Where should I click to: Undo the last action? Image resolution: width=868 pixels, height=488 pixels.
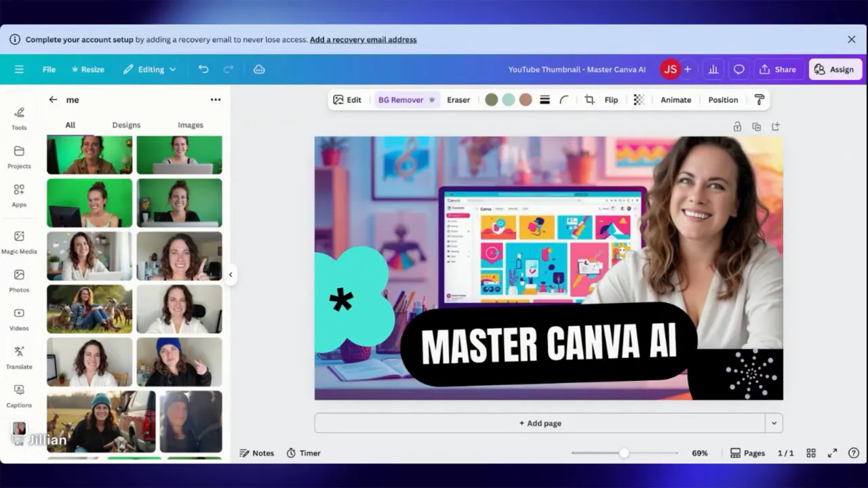pos(203,69)
